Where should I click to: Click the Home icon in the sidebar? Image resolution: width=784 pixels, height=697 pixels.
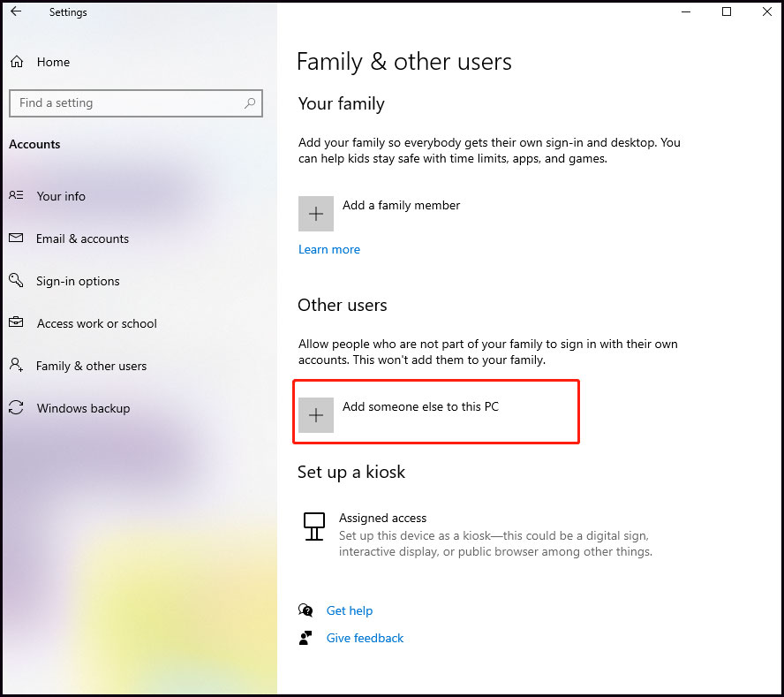click(x=16, y=62)
